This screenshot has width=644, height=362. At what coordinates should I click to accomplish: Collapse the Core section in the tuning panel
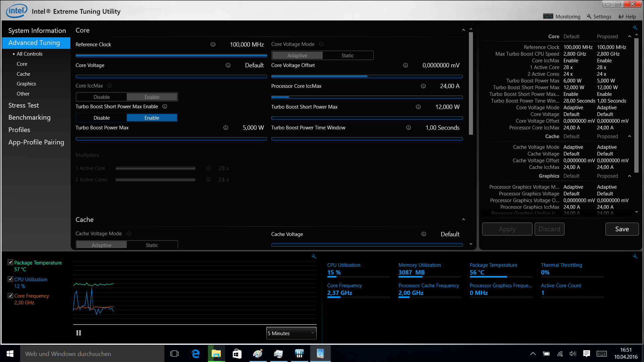[463, 30]
